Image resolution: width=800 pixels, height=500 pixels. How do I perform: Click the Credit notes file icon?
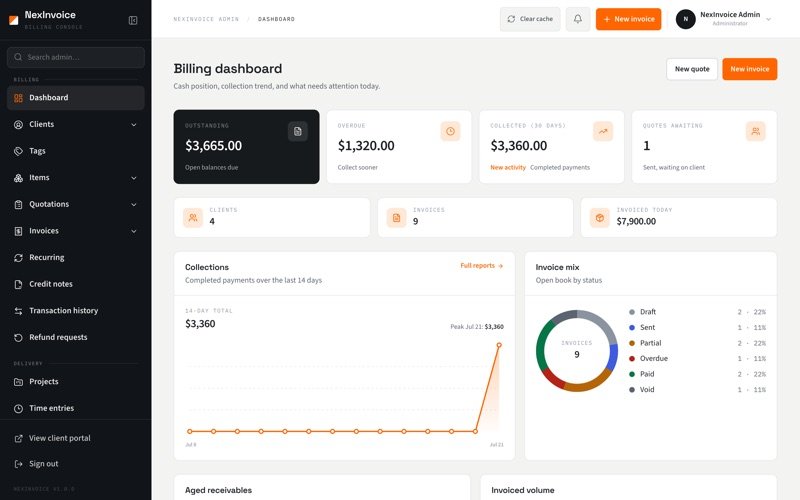pyautogui.click(x=18, y=284)
